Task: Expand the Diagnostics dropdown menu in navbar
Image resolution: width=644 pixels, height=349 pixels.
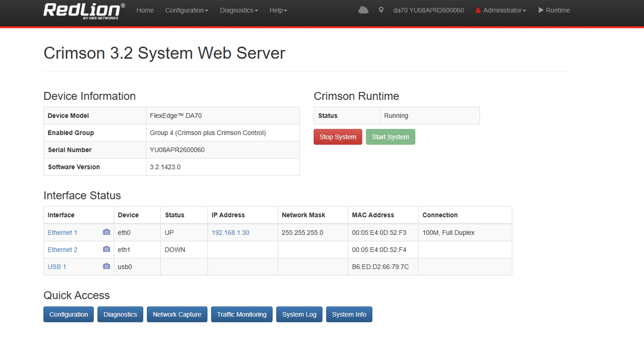Action: (x=239, y=10)
